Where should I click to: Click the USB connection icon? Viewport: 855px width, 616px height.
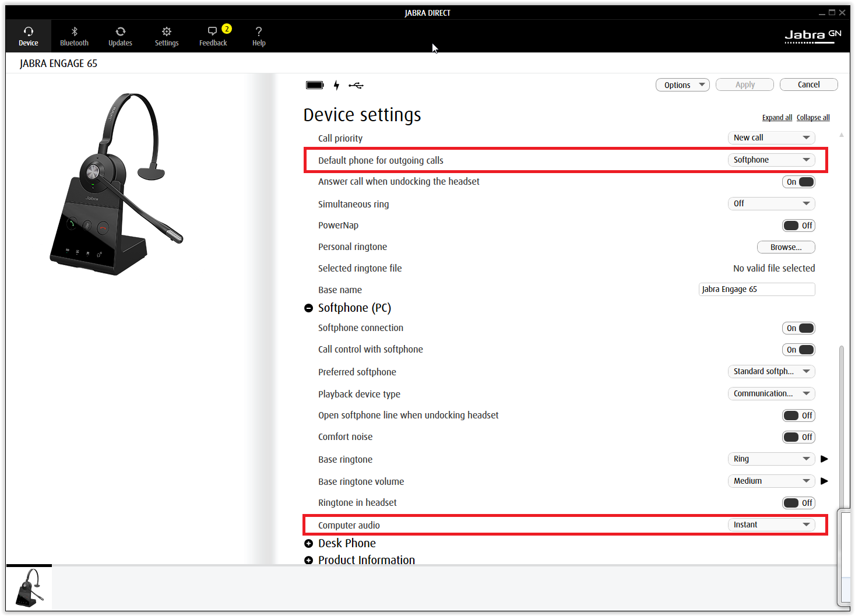356,85
